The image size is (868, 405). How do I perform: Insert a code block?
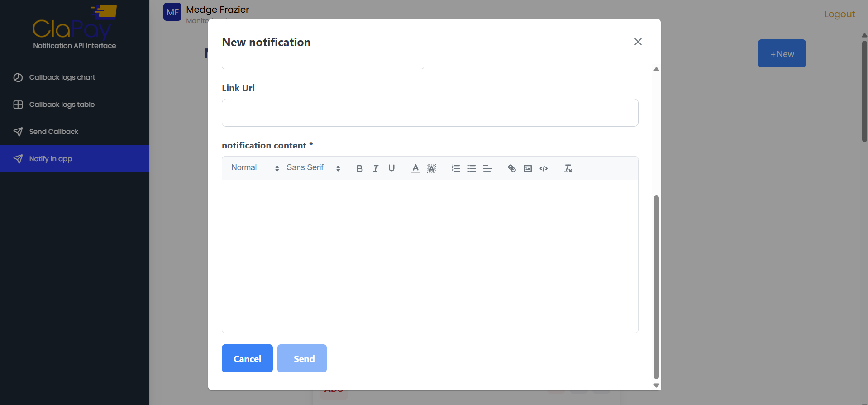click(544, 168)
